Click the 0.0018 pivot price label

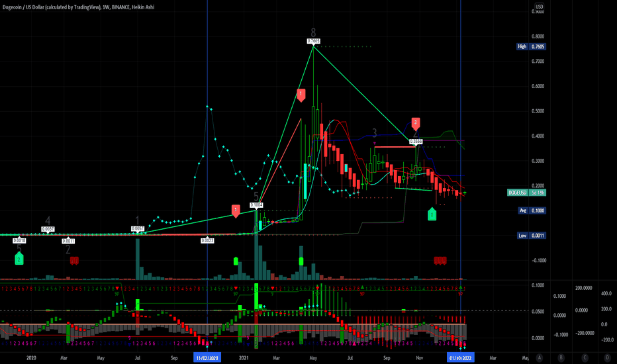[x=19, y=240]
